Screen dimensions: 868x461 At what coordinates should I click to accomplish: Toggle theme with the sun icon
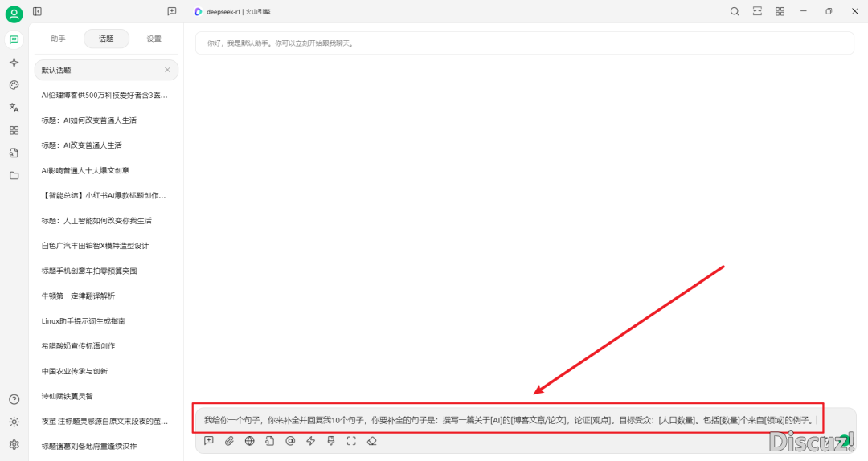pos(14,422)
